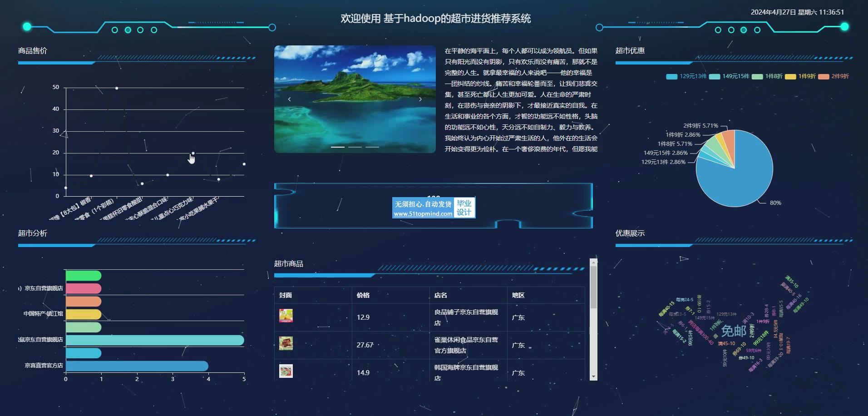Click 每满24-5 in the word cloud
868x416 pixels.
pyautogui.click(x=685, y=300)
